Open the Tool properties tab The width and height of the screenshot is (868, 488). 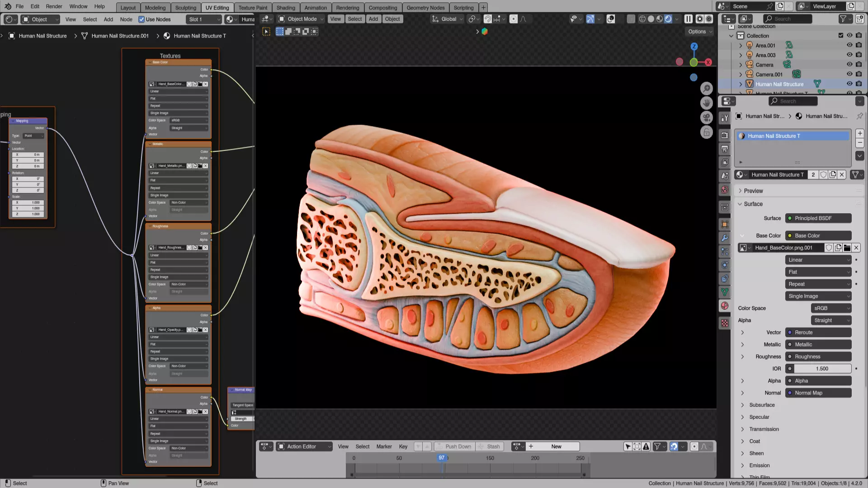click(725, 117)
